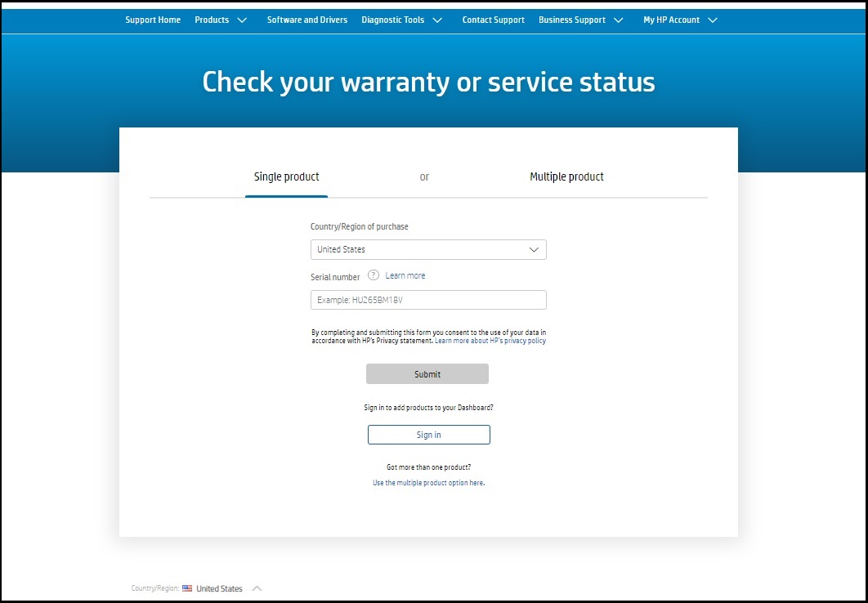The width and height of the screenshot is (868, 603).
Task: Collapse the footer Country/Region selector chevron
Action: coord(257,587)
